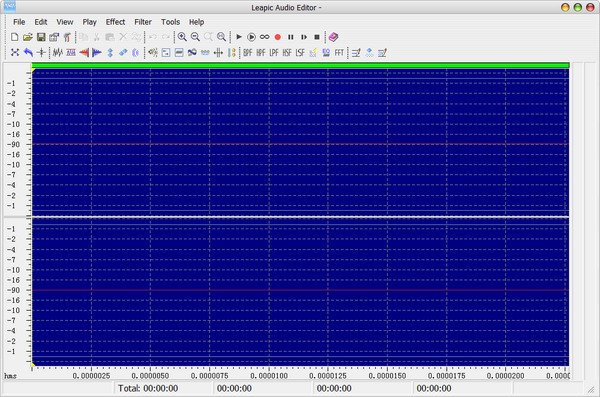600x397 pixels.
Task: Click the blue diagonal link icon
Action: tap(123, 52)
